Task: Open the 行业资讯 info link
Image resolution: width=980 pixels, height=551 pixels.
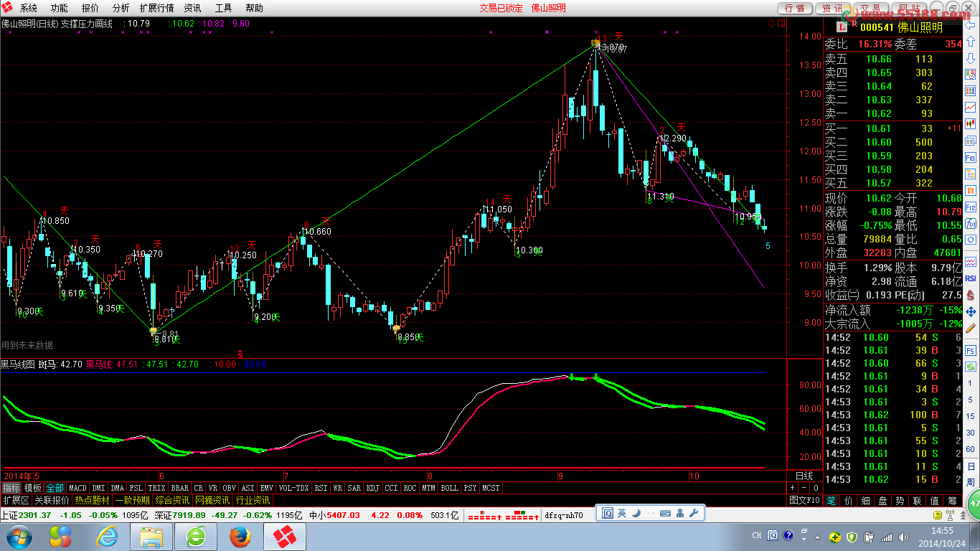Action: point(253,500)
